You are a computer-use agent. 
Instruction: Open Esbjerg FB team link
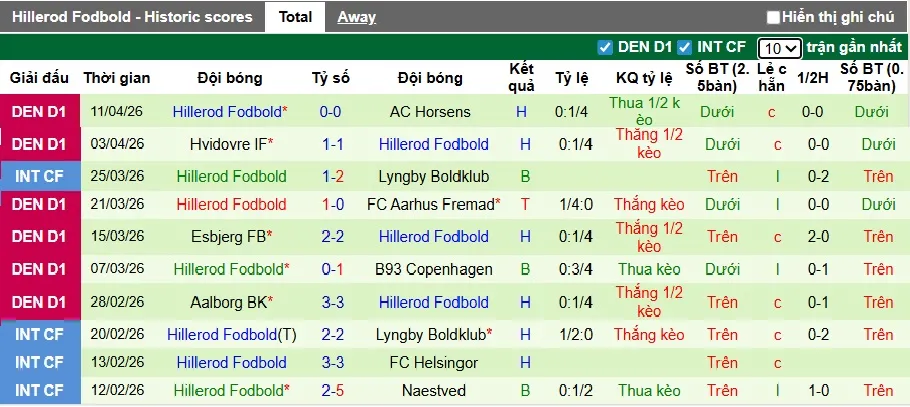point(227,237)
